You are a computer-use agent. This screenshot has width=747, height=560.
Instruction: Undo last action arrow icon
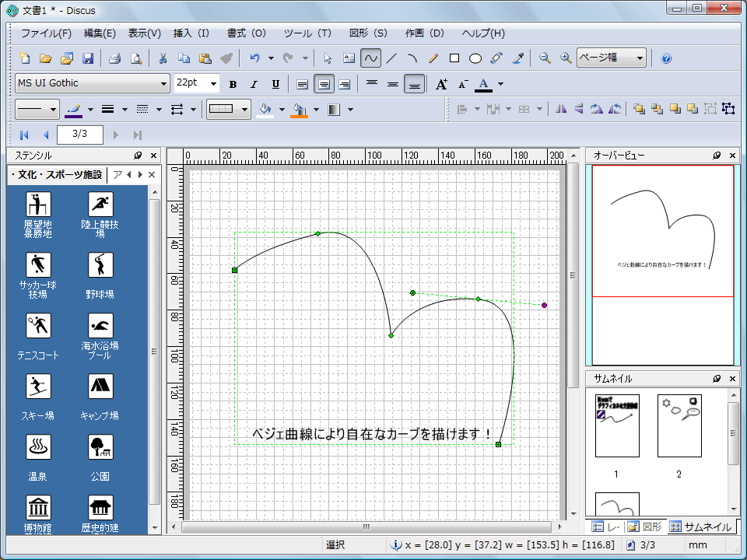255,58
